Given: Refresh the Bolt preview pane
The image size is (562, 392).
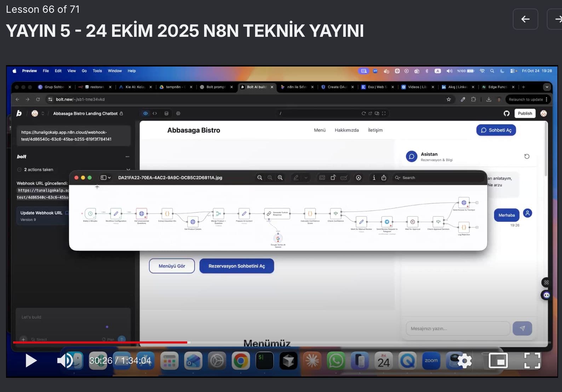Looking at the screenshot, I should pyautogui.click(x=363, y=114).
